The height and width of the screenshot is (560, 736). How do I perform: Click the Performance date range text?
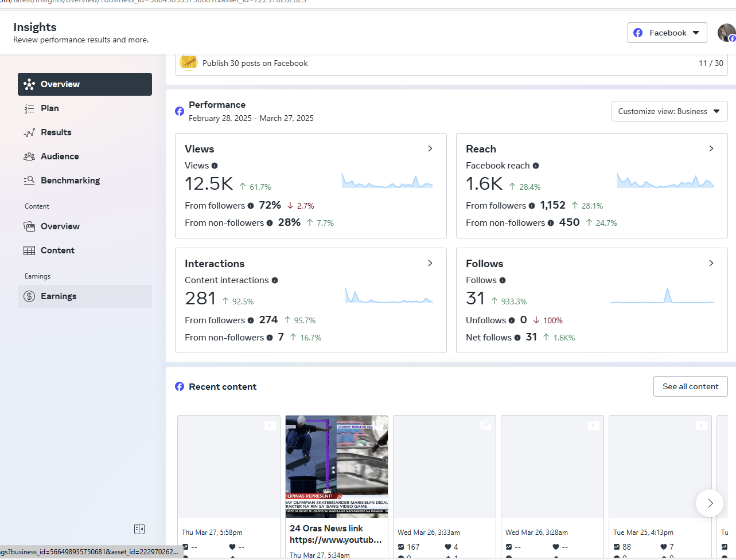(251, 118)
